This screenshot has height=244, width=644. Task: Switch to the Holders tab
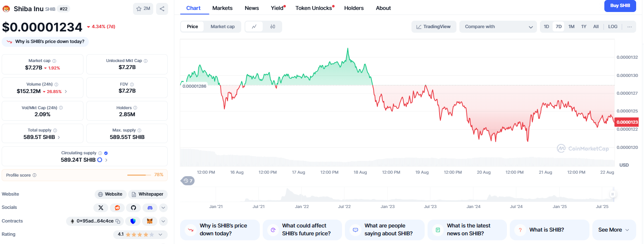point(354,8)
